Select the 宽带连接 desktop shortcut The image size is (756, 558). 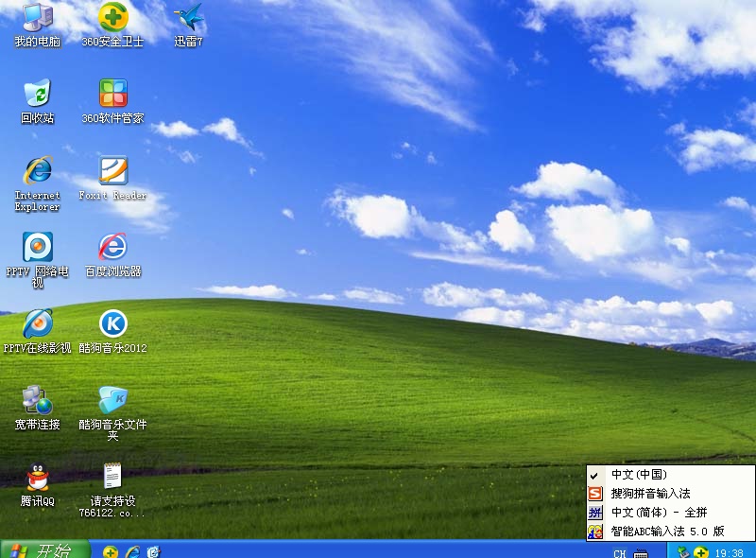(x=38, y=400)
